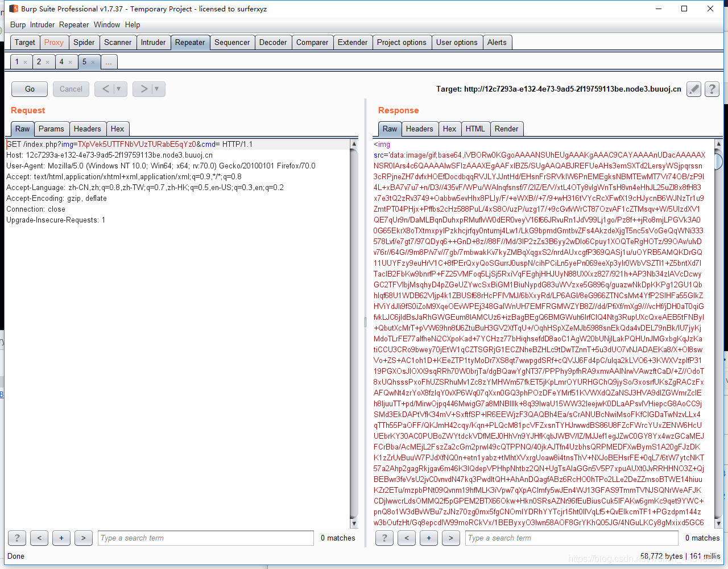Select repeater tab 1
728x569 pixels.
pyautogui.click(x=17, y=62)
